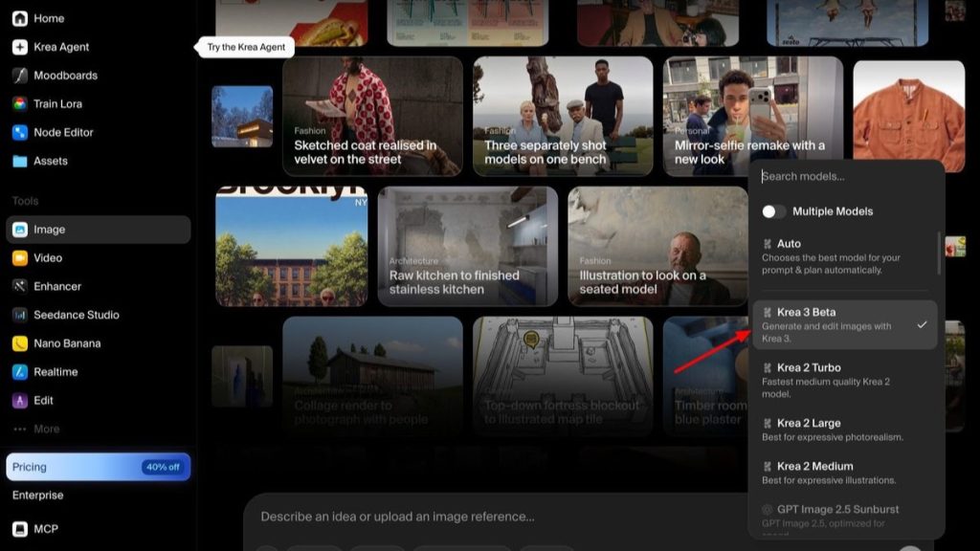980x551 pixels.
Task: Open the Enterprise link
Action: click(37, 496)
